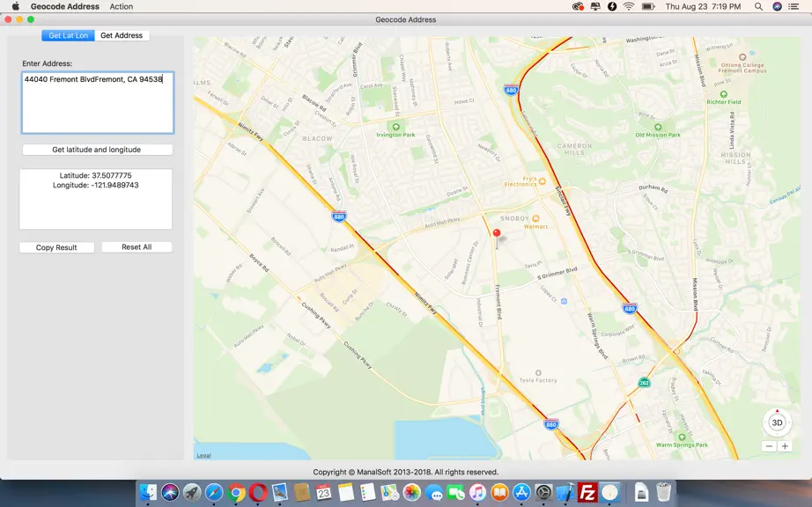Open Siri from the menu bar
This screenshot has height=507, width=812.
pyautogui.click(x=777, y=7)
